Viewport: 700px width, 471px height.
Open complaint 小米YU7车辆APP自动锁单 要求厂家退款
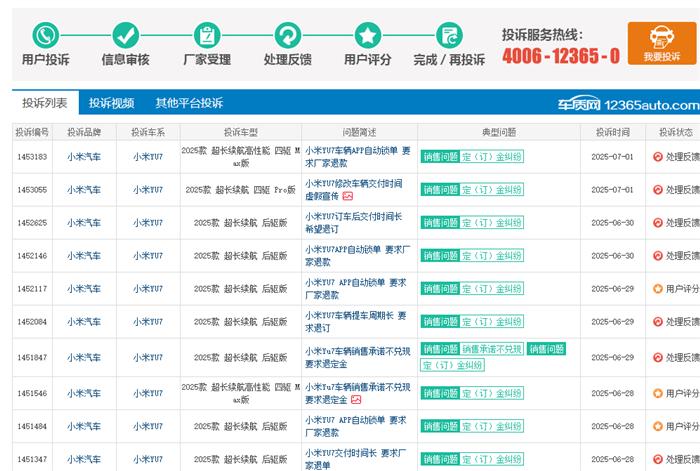358,157
